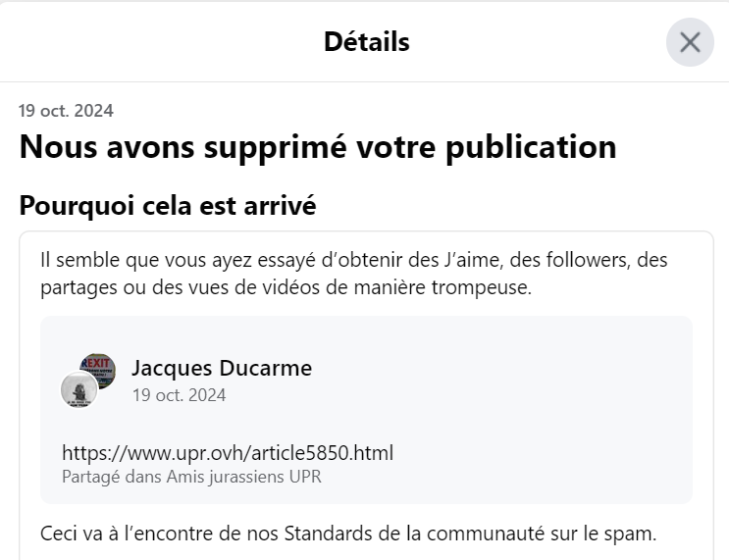The image size is (729, 560).
Task: Click the post date under Jacques Ducarme
Action: tap(179, 395)
